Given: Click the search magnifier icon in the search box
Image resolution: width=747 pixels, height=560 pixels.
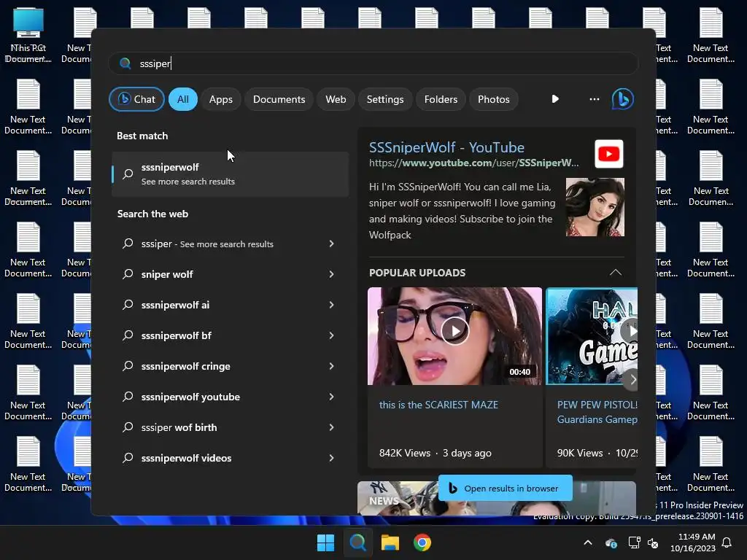Looking at the screenshot, I should pyautogui.click(x=125, y=63).
